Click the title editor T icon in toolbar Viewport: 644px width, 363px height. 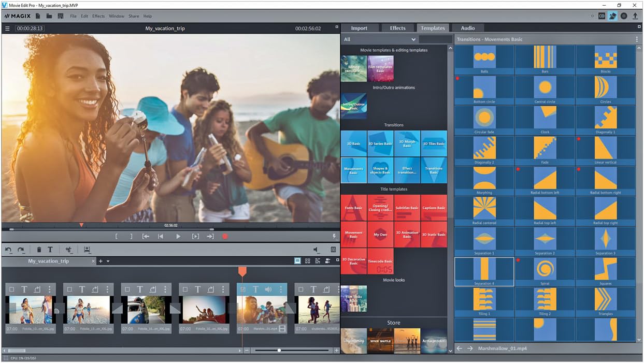click(x=50, y=250)
